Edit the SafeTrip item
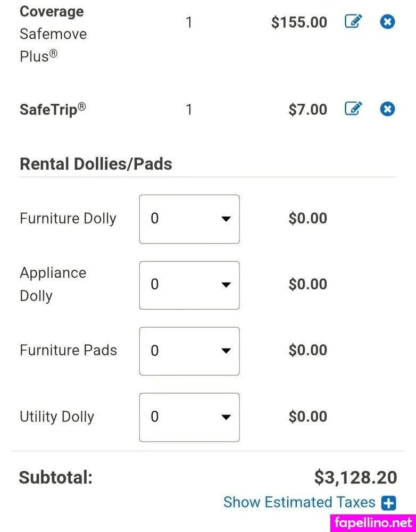Viewport: 416px width, 532px height. [x=353, y=109]
